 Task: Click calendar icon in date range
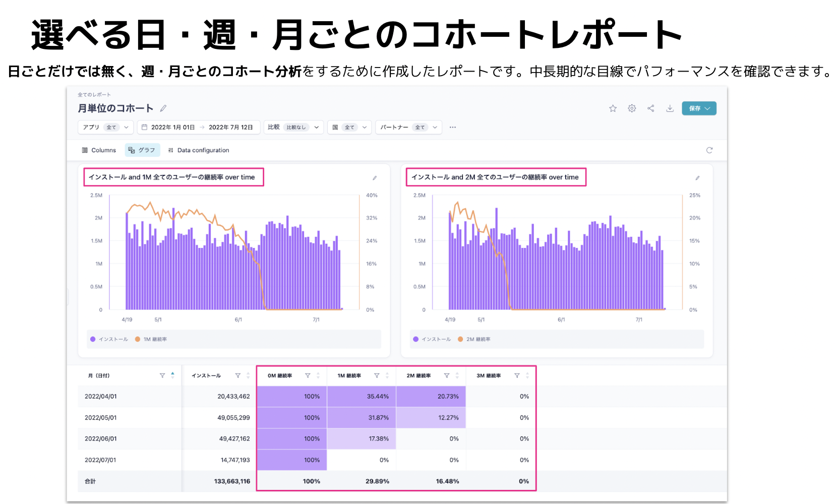coord(144,127)
